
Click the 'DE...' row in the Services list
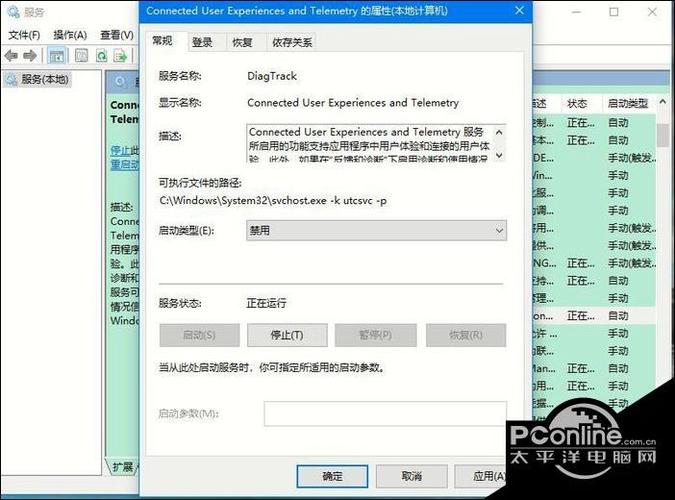594,158
